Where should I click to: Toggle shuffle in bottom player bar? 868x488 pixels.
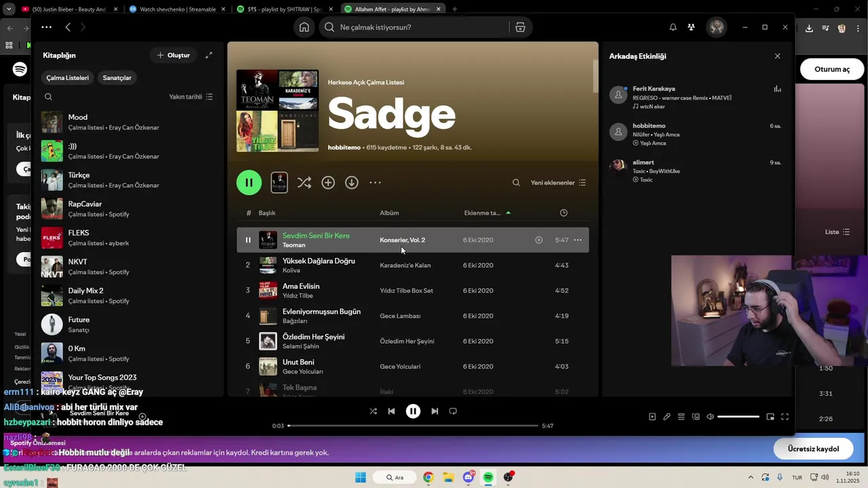[x=373, y=411]
